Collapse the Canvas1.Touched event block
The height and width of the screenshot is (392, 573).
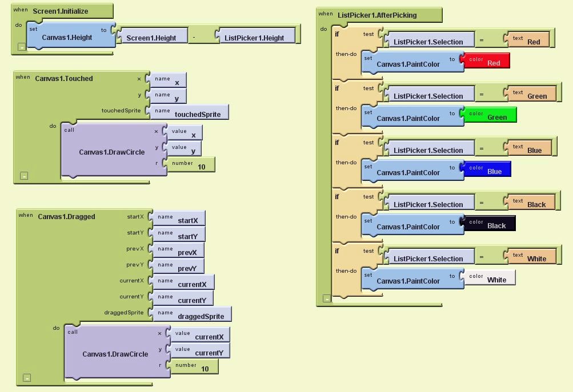pos(24,176)
